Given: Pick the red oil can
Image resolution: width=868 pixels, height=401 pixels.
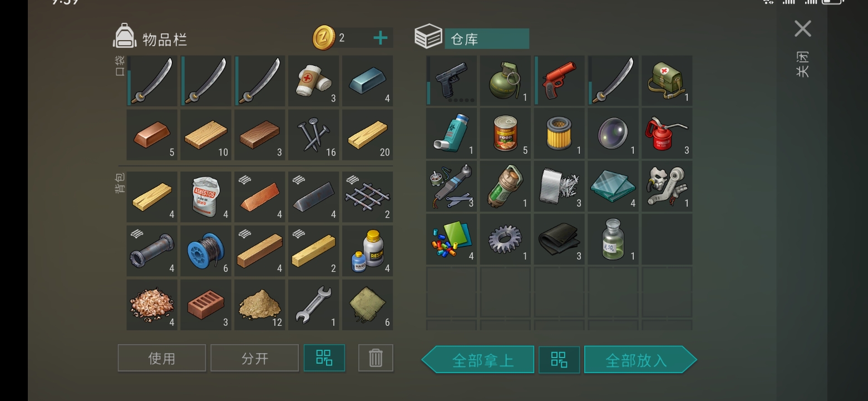Looking at the screenshot, I should (x=667, y=134).
